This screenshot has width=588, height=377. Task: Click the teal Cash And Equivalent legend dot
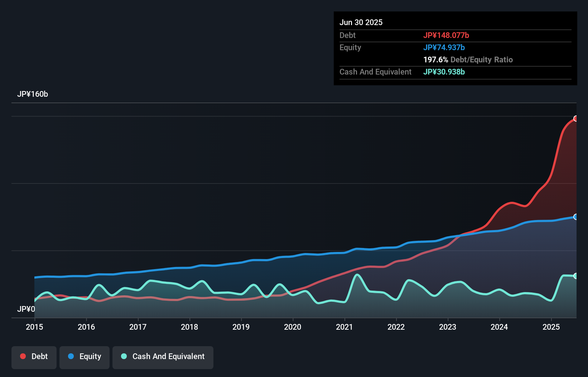click(123, 357)
